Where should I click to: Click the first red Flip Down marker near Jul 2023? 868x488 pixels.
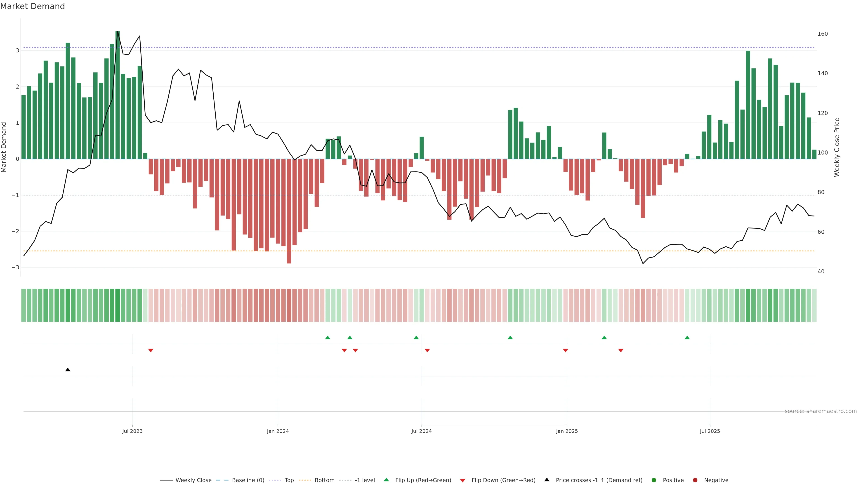[x=151, y=351]
